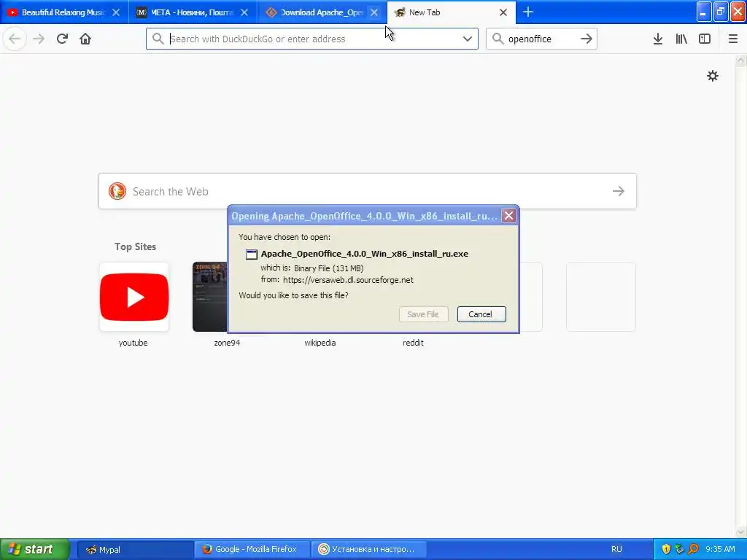The image size is (747, 560).
Task: Open the Home page button
Action: pyautogui.click(x=85, y=39)
